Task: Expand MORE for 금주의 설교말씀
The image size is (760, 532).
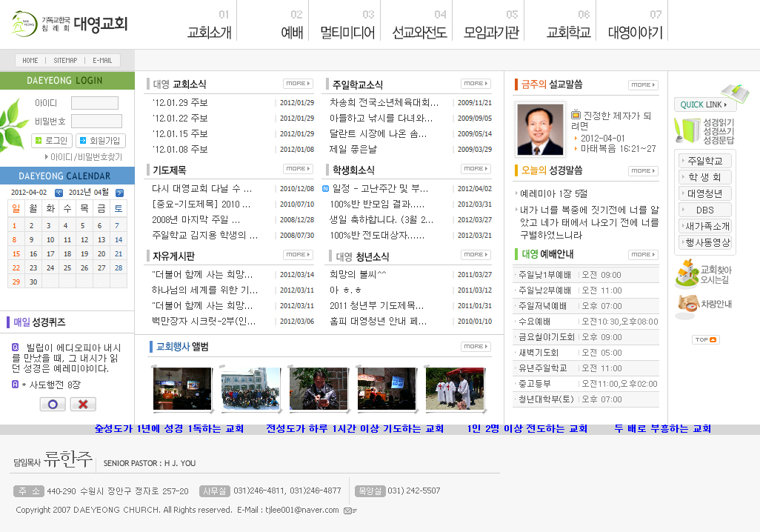Action: pos(643,85)
